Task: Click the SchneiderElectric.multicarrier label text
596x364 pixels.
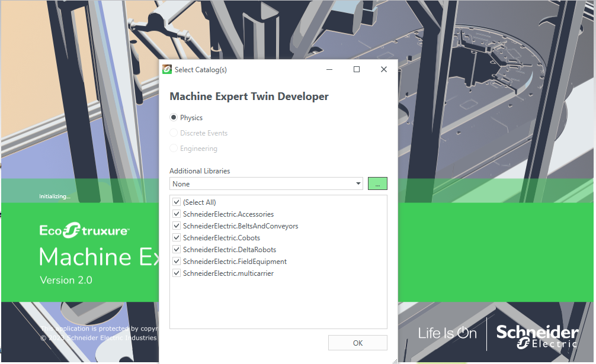Action: click(229, 273)
